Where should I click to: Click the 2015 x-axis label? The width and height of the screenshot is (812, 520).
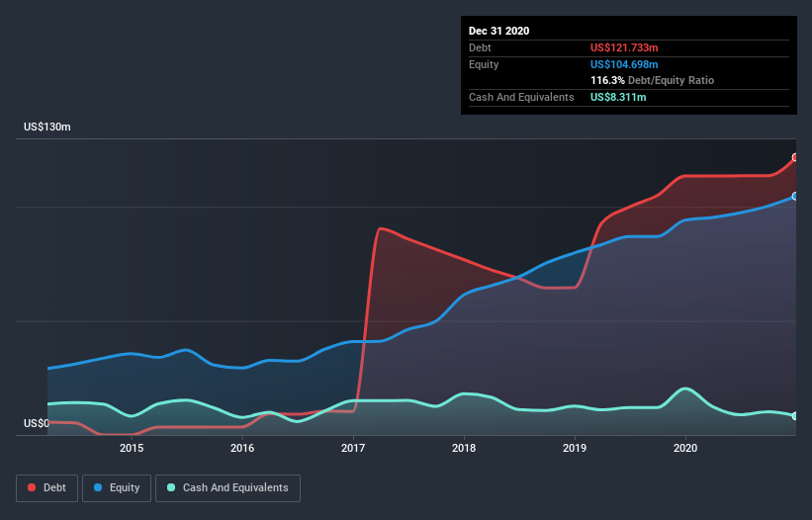point(132,448)
